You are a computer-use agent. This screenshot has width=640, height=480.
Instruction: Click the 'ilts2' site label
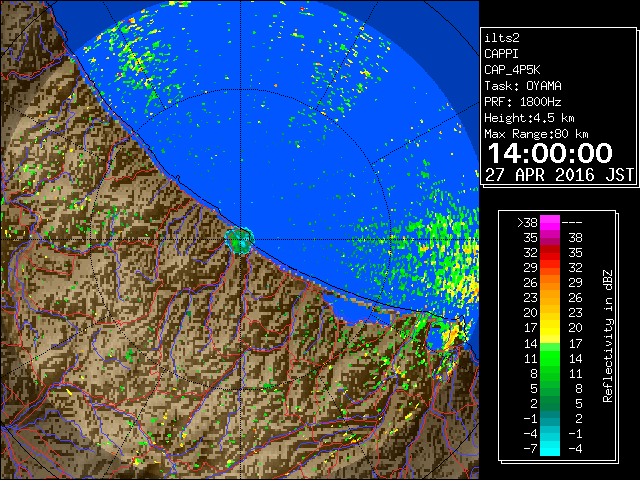[x=502, y=38]
